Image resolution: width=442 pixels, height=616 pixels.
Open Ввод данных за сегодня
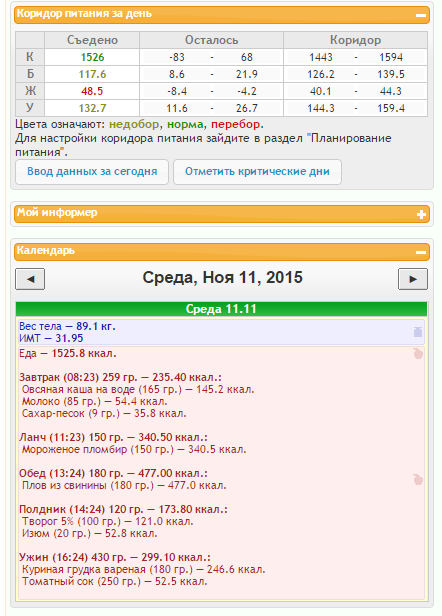click(92, 172)
